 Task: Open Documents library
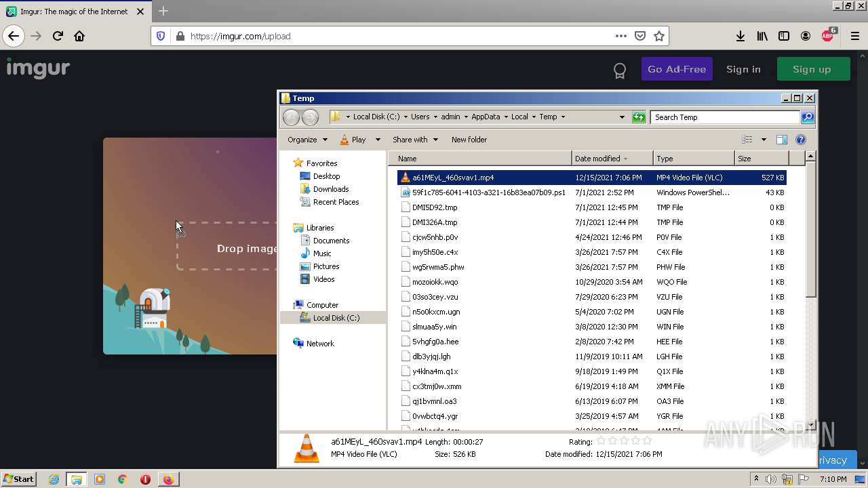click(331, 241)
